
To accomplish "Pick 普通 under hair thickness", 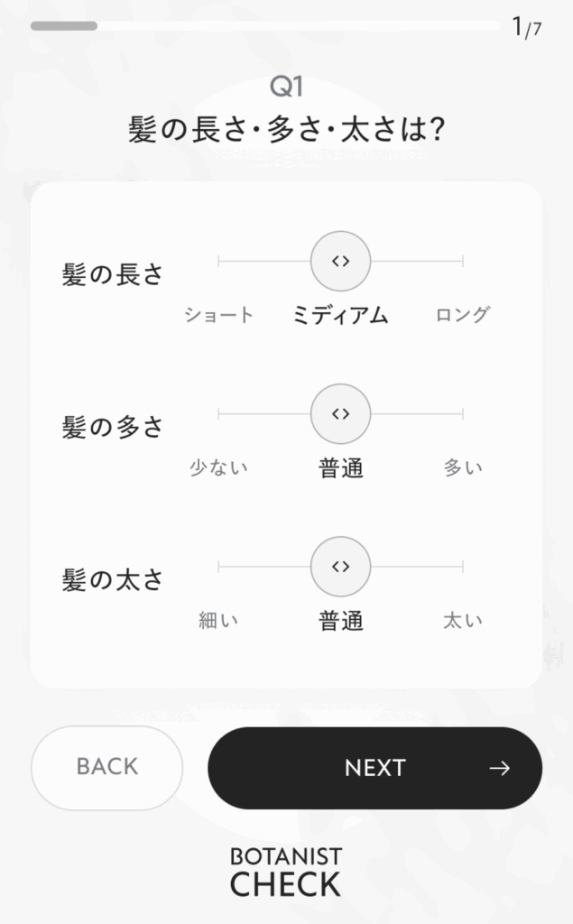I will pyautogui.click(x=340, y=622).
